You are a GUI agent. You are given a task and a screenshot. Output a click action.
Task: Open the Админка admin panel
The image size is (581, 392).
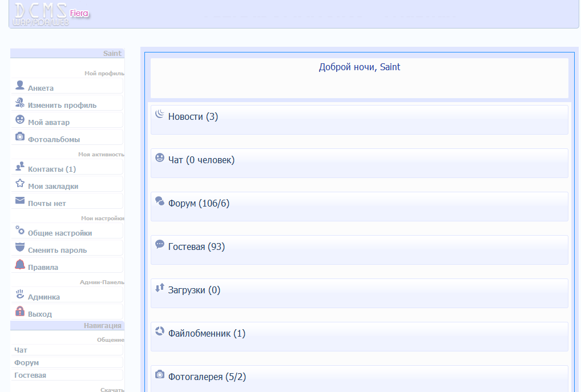(x=43, y=297)
